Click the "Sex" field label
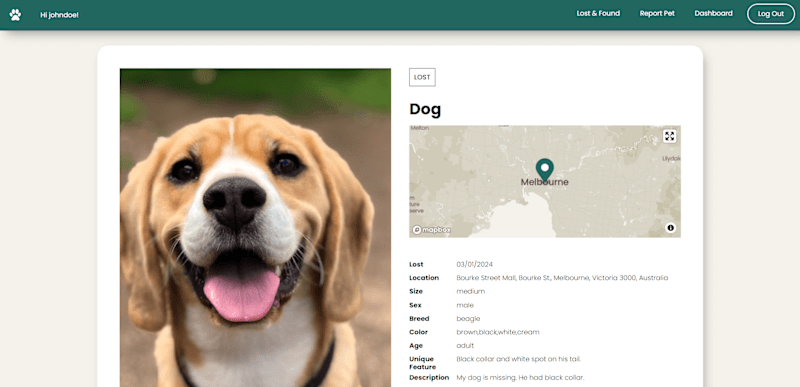This screenshot has height=387, width=800. point(415,305)
